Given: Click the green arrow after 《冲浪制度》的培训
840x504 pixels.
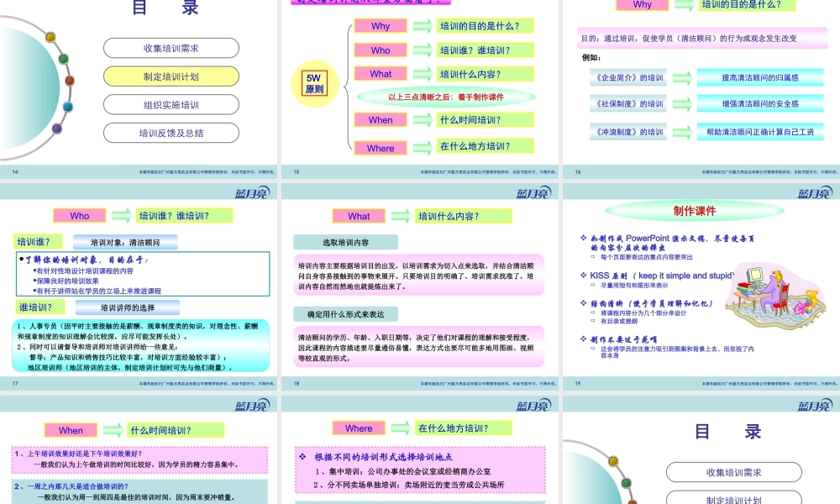Looking at the screenshot, I should (x=682, y=132).
